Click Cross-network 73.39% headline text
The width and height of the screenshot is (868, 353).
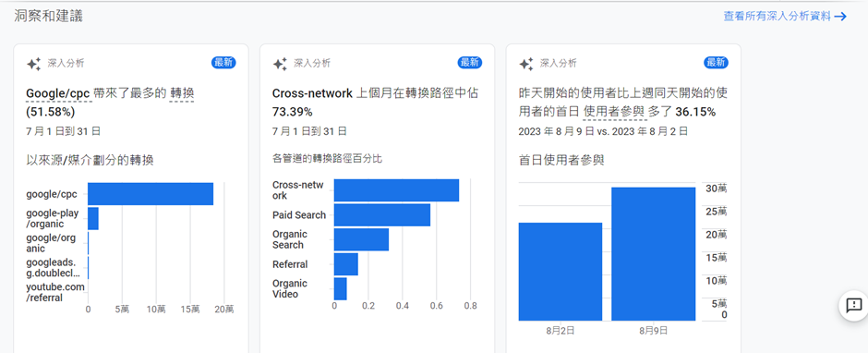tap(375, 103)
